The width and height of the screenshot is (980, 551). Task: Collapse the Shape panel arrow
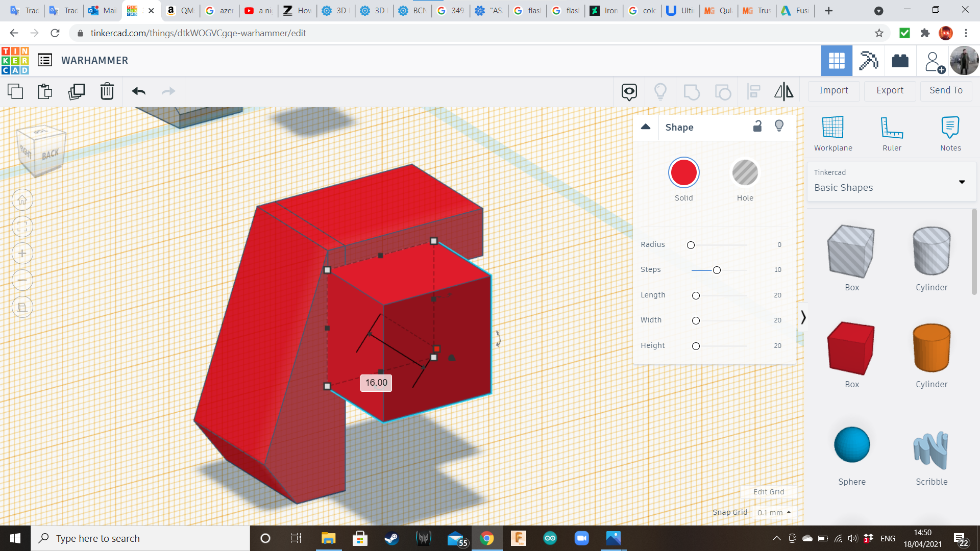646,127
